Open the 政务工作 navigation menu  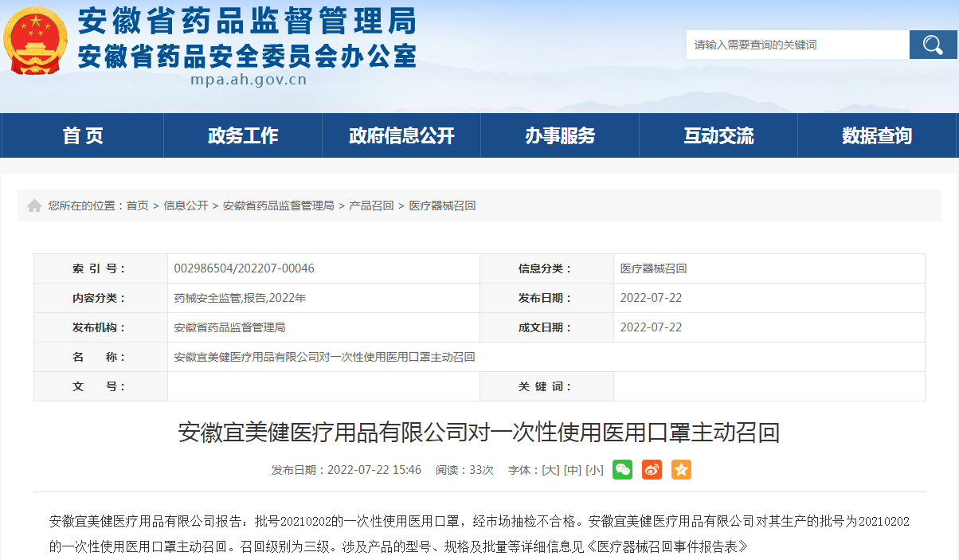click(x=243, y=135)
